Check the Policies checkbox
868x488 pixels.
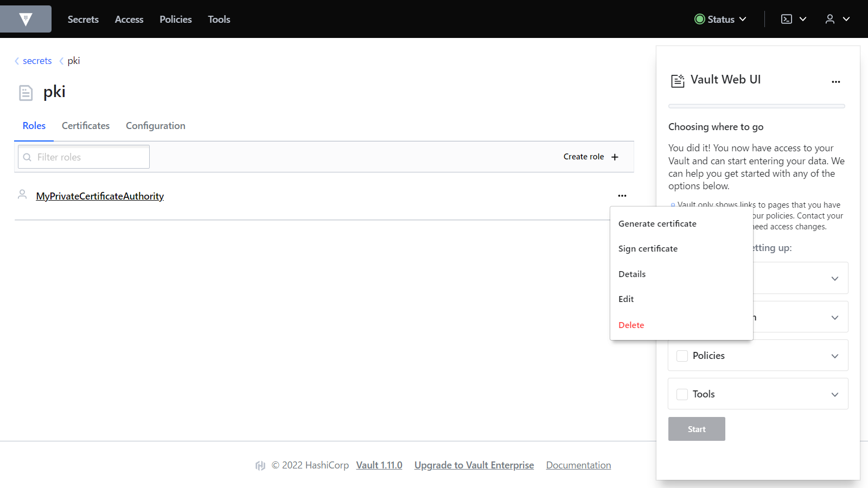click(x=682, y=356)
